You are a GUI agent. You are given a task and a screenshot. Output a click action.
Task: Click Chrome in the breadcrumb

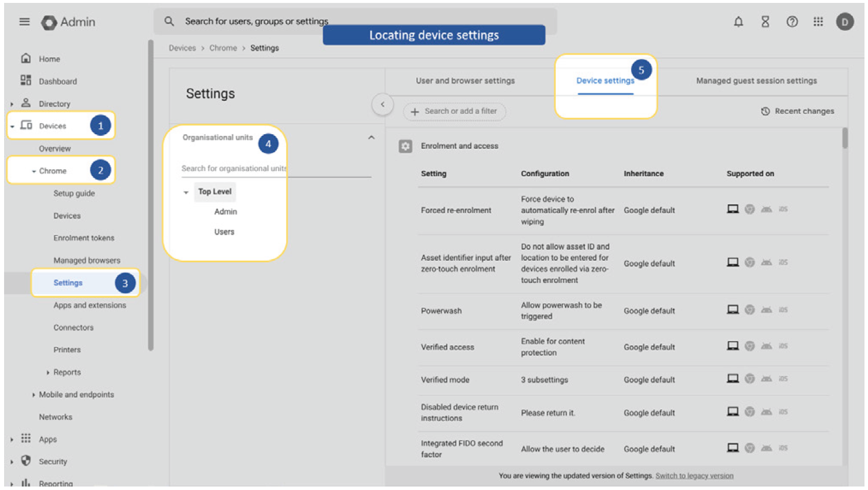[223, 48]
